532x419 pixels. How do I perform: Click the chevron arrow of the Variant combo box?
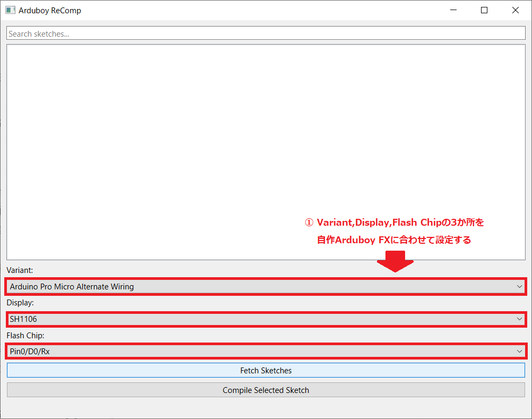point(519,287)
